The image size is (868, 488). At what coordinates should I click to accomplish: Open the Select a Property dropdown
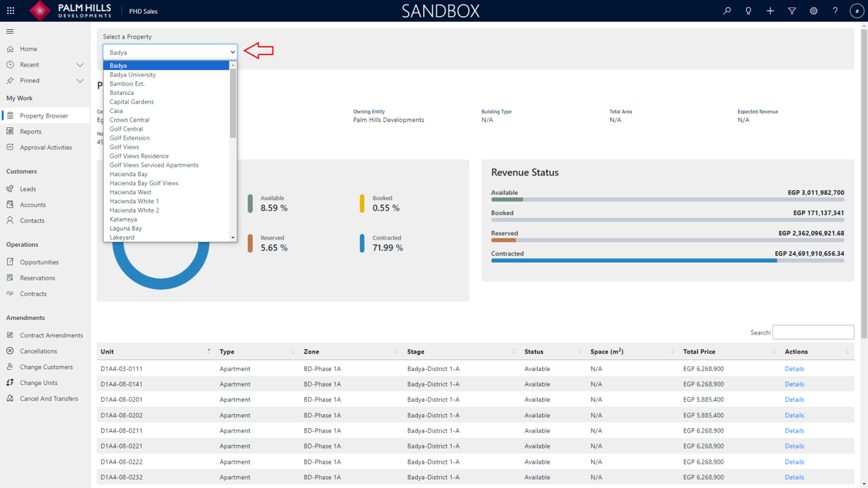pyautogui.click(x=170, y=52)
